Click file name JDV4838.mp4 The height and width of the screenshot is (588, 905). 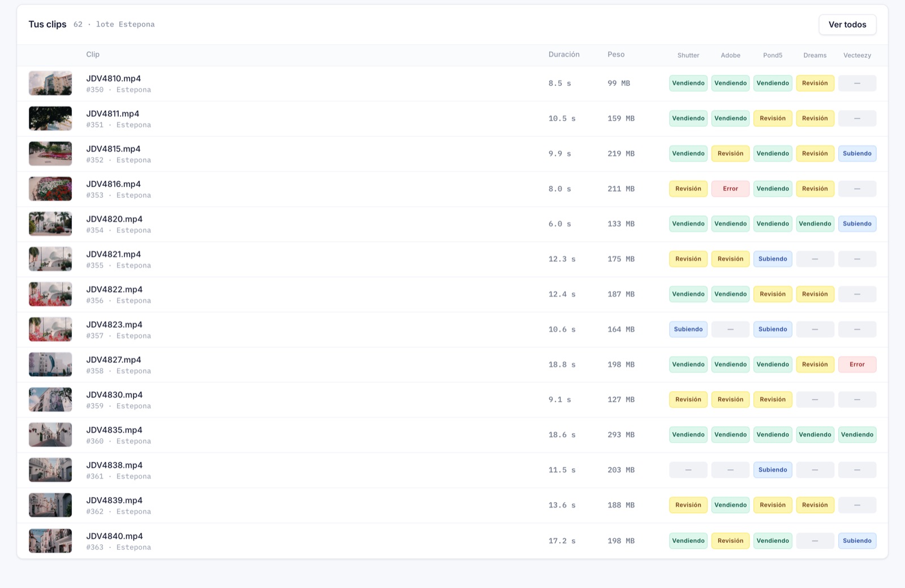pyautogui.click(x=114, y=465)
